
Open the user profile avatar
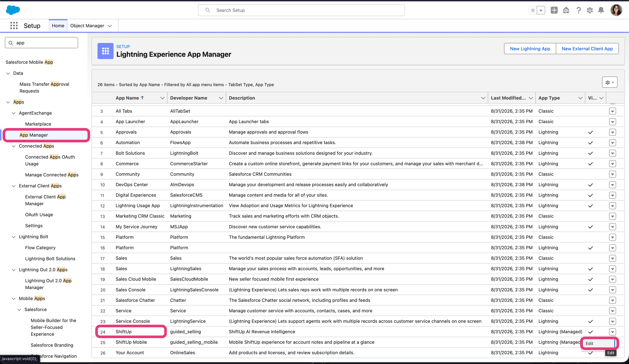[616, 10]
